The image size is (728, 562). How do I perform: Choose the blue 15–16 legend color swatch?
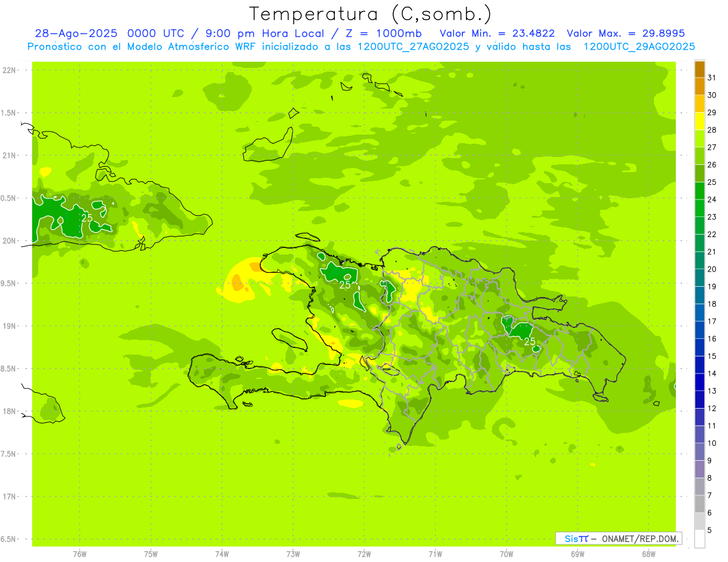coord(699,347)
